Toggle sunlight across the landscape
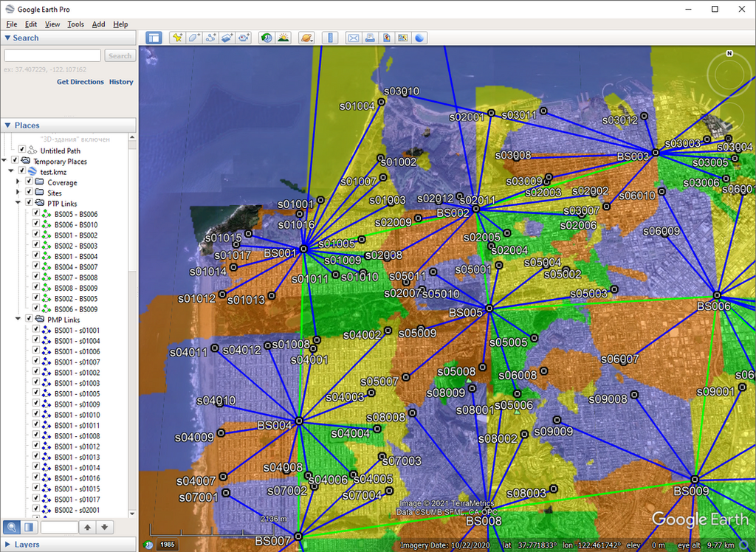756x552 pixels. [283, 37]
